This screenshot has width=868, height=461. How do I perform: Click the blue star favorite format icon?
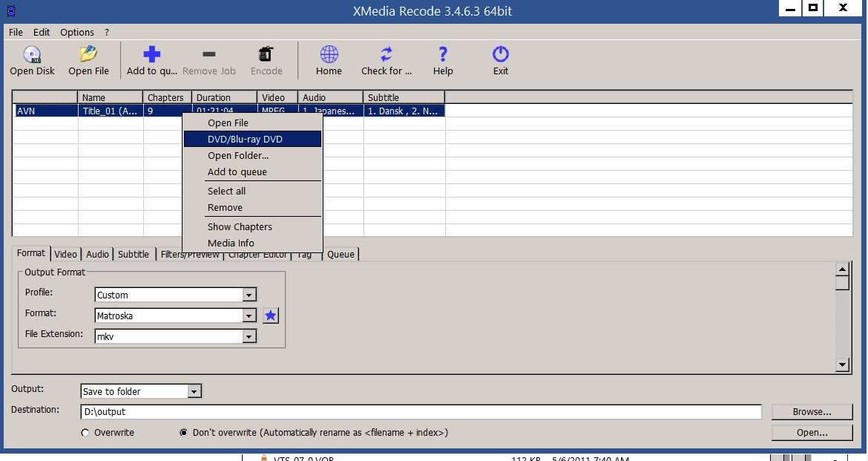click(x=270, y=315)
